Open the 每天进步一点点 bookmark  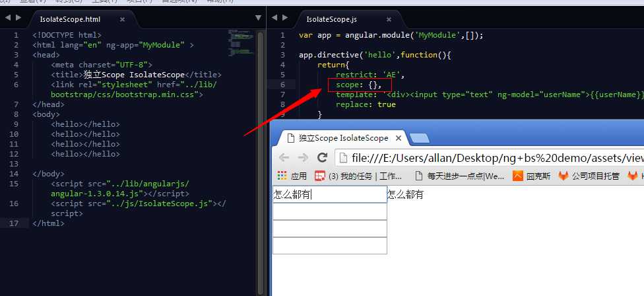point(460,176)
